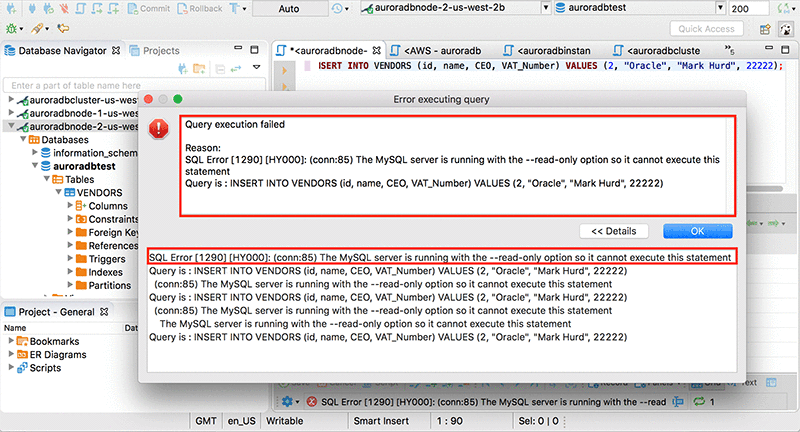The width and height of the screenshot is (800, 432).
Task: Expand the Triggers folder
Action: point(70,259)
